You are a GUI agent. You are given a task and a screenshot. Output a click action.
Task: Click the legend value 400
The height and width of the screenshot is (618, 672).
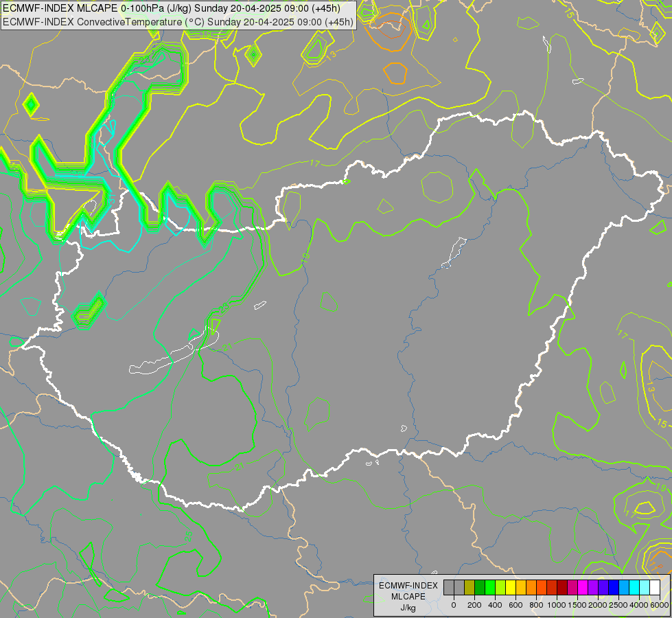495,605
